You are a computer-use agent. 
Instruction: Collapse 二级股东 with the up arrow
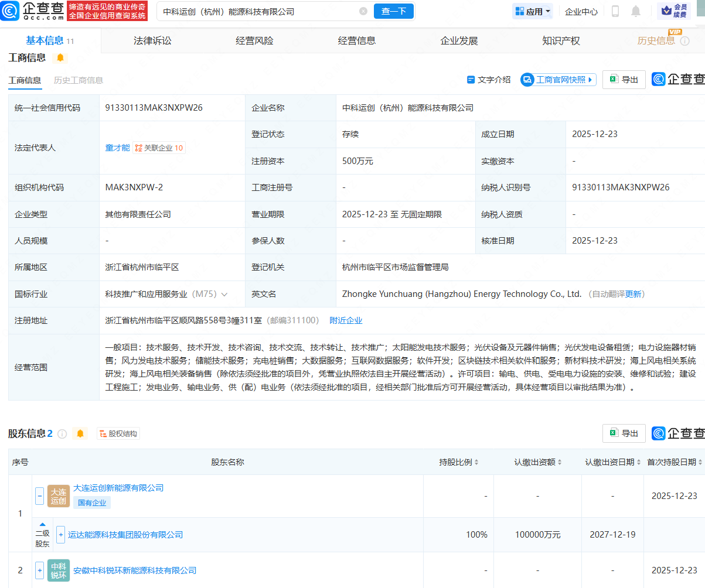point(42,525)
